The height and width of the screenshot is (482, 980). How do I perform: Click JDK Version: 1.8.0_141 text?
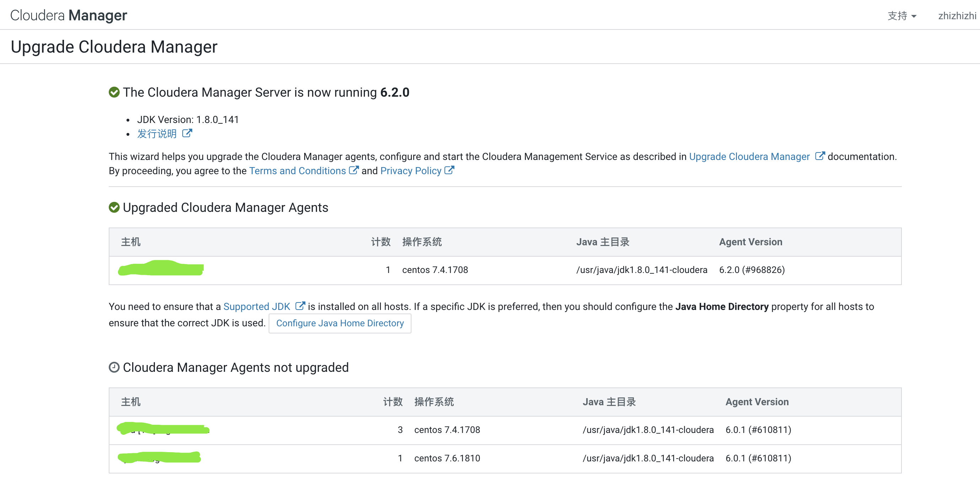[188, 119]
